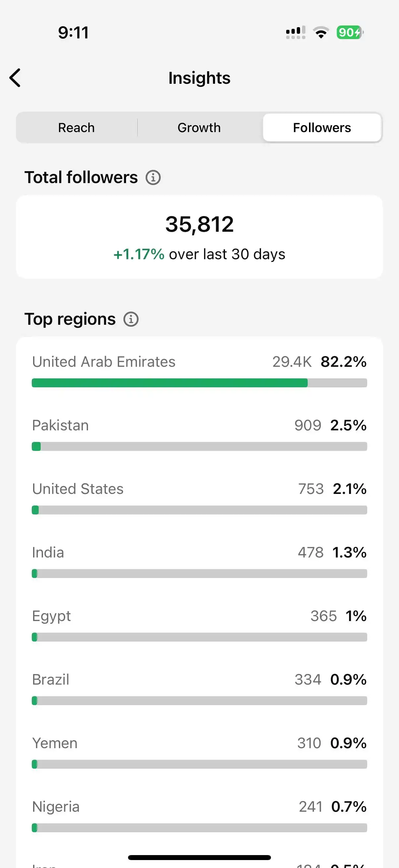Tap the cellular signal icon
Viewport: 399px width, 868px height.
click(296, 32)
